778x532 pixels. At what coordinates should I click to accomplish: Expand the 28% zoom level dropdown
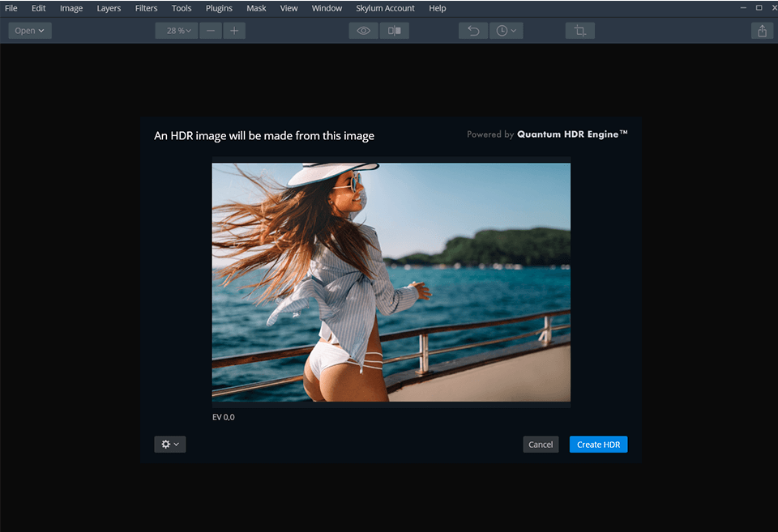176,30
